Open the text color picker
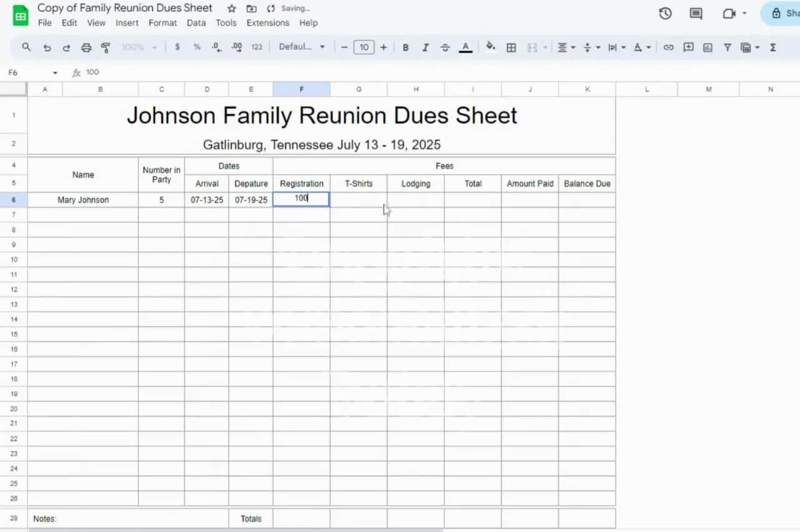This screenshot has width=800, height=532. point(465,47)
